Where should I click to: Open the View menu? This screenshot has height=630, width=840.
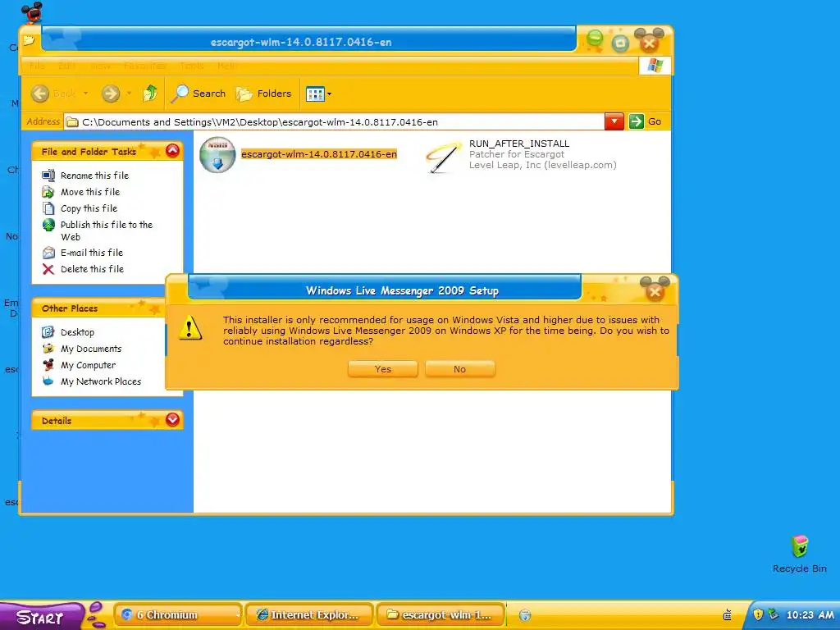point(100,66)
